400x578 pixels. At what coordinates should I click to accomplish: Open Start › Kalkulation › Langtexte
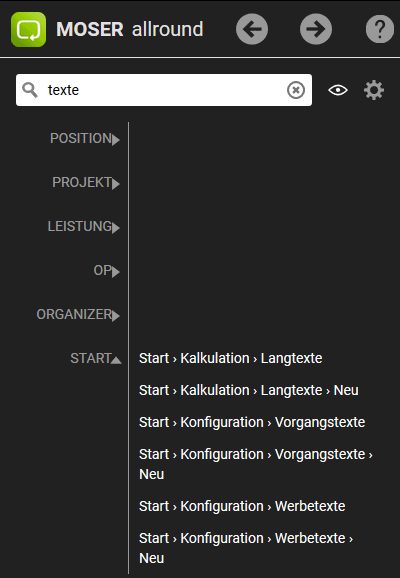(x=230, y=358)
